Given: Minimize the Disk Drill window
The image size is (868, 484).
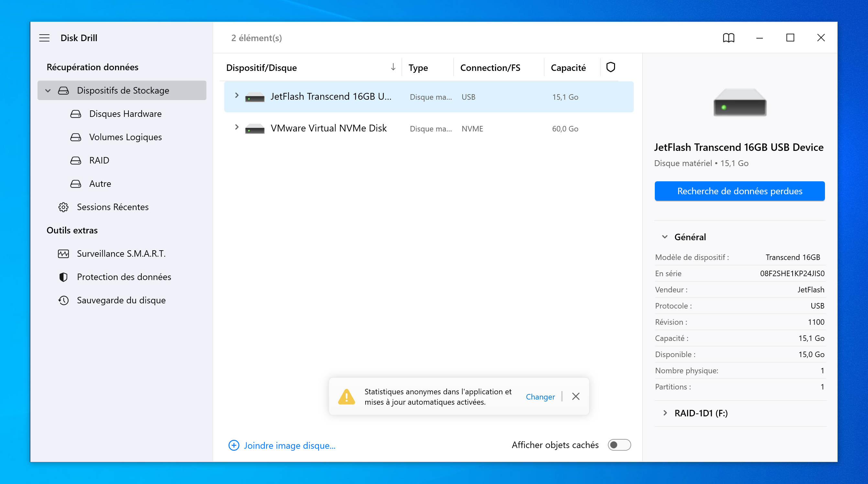Looking at the screenshot, I should coord(760,38).
